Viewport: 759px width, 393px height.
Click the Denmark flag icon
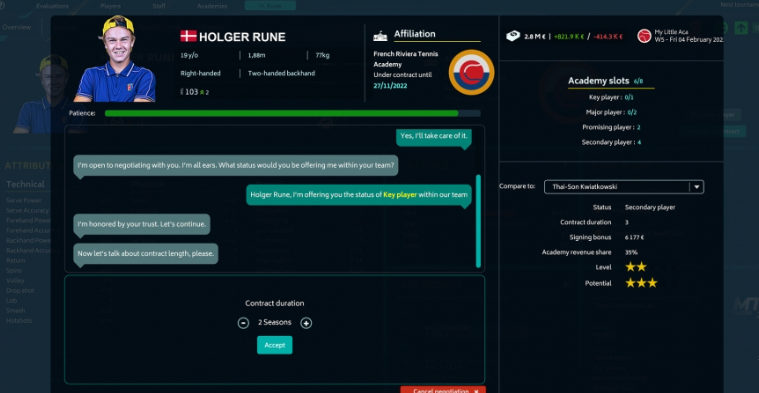point(188,36)
